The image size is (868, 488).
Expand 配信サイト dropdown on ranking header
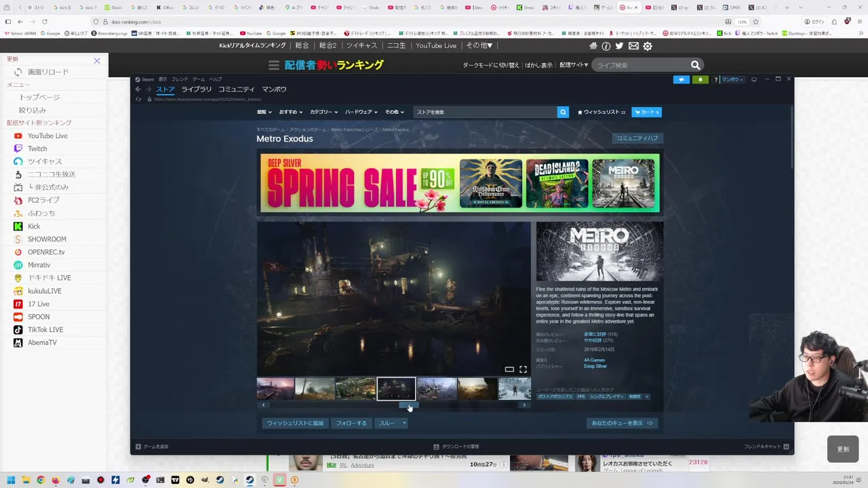pos(574,65)
